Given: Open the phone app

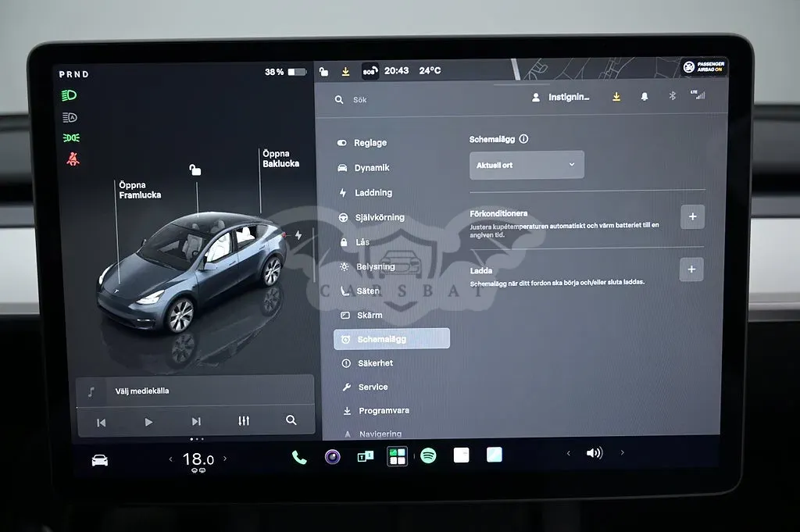Looking at the screenshot, I should (299, 458).
